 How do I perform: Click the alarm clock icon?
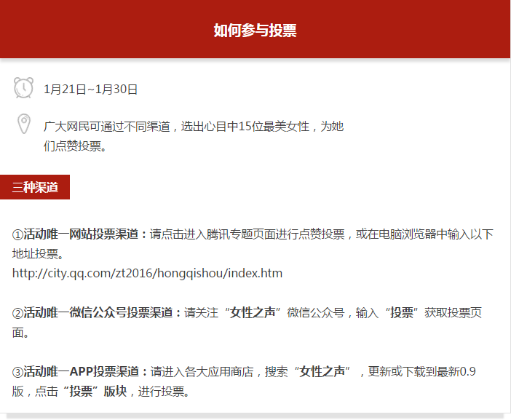(x=23, y=87)
